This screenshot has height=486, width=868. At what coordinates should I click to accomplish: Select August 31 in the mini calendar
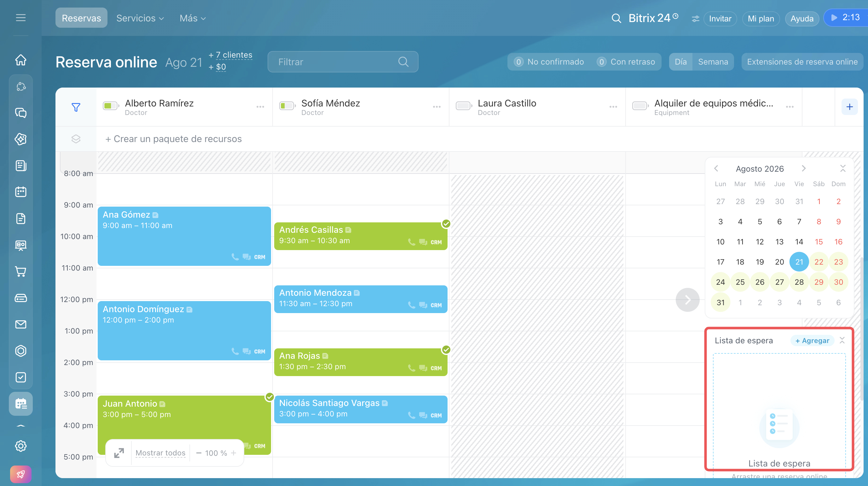coord(720,302)
